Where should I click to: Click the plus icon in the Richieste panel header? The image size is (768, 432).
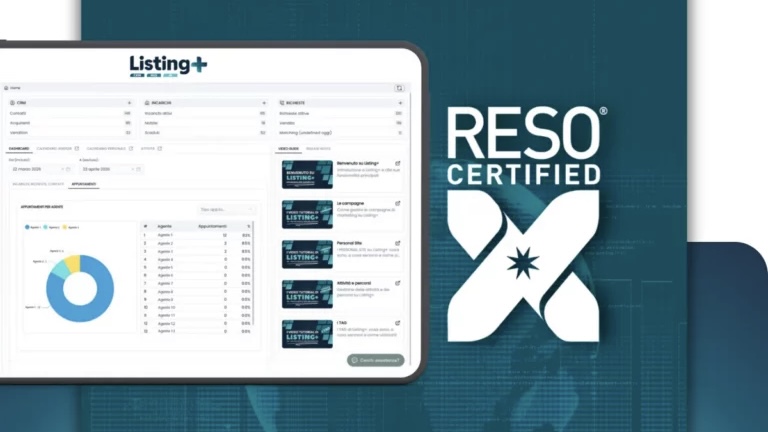coord(400,103)
